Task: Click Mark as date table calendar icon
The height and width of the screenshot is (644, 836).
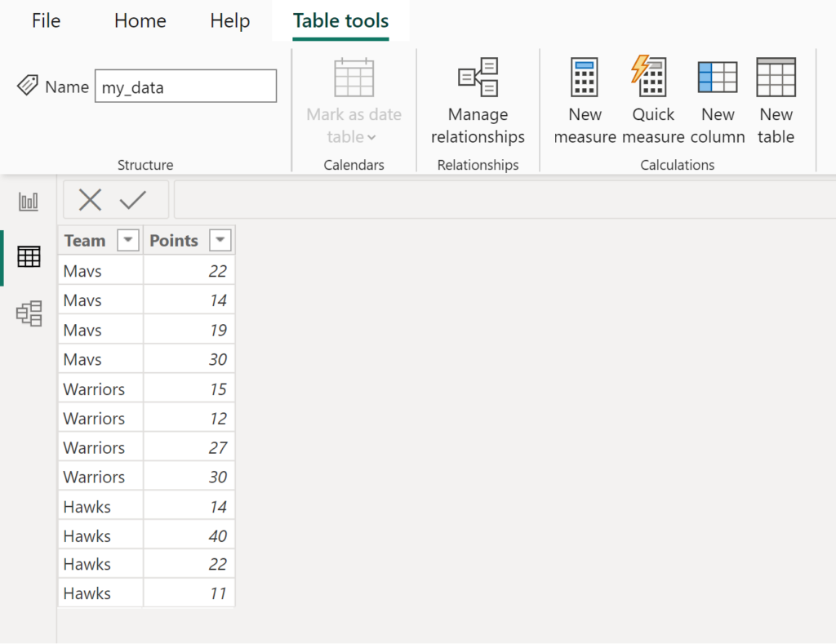Action: [x=354, y=78]
